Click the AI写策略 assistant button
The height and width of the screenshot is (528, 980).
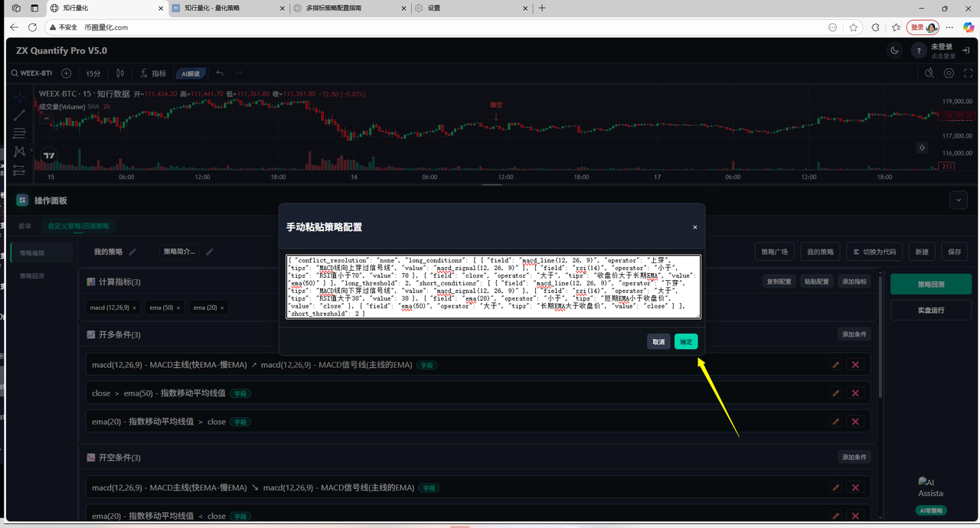tap(931, 510)
